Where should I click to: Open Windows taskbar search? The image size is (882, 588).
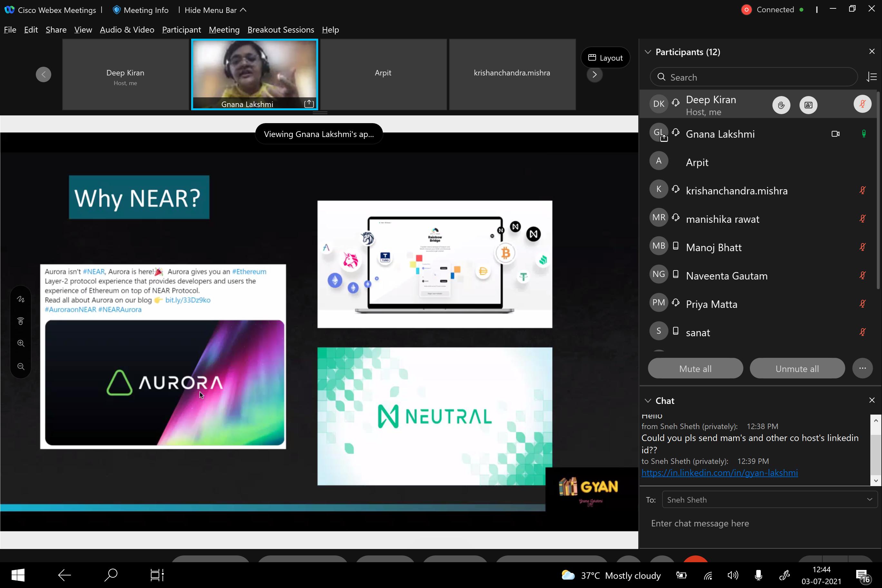tap(111, 574)
